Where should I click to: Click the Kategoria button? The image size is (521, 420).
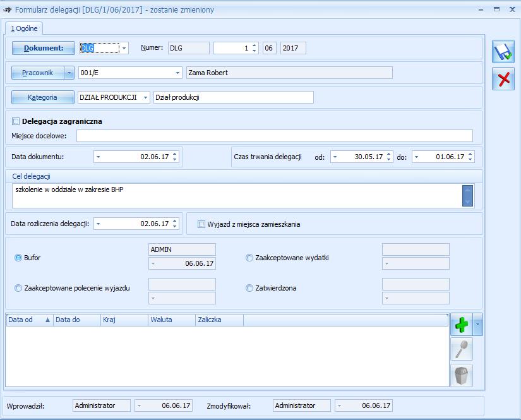[42, 97]
